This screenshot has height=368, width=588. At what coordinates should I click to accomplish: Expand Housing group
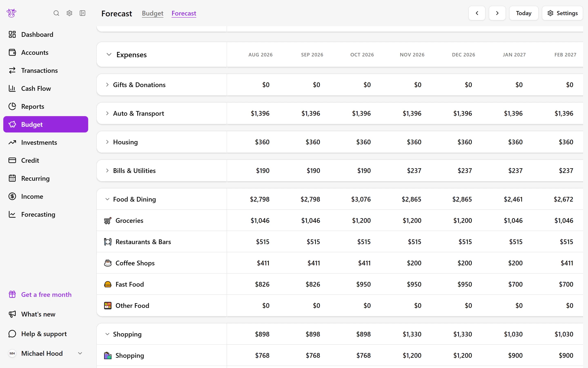click(107, 142)
